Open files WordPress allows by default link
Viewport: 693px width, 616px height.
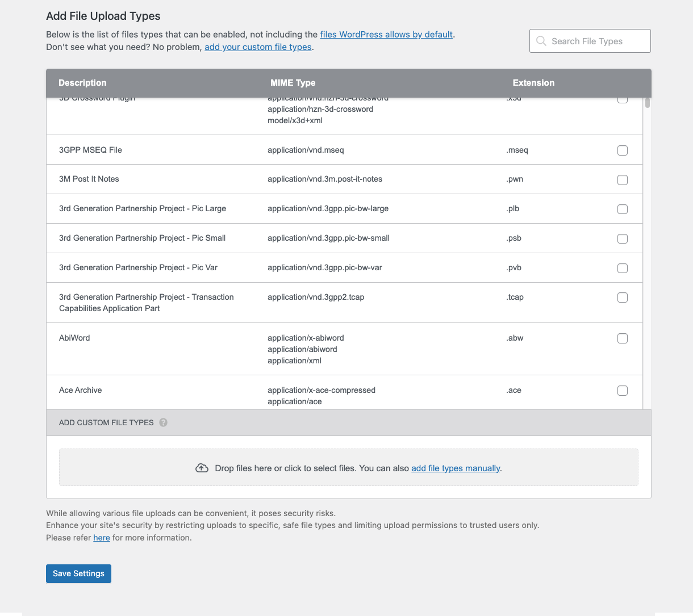386,34
